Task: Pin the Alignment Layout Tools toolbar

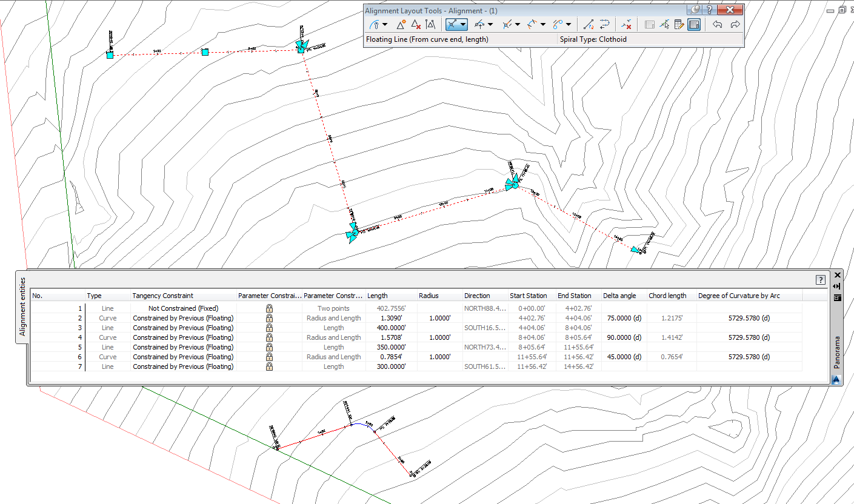Action: (x=695, y=10)
